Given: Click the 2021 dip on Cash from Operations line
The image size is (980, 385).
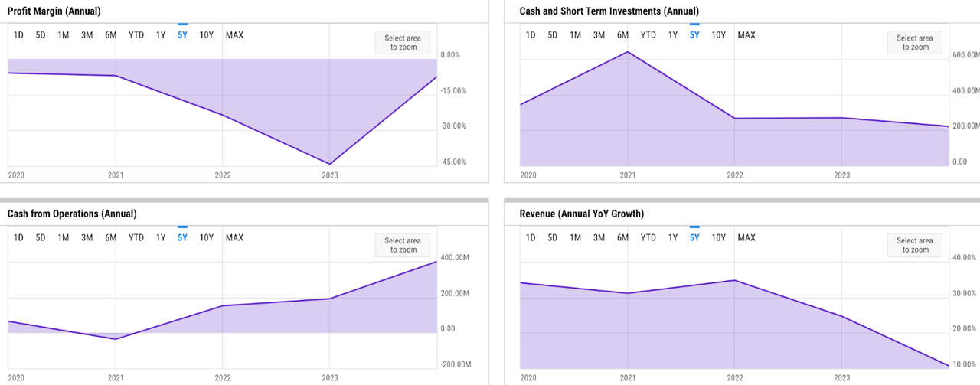Looking at the screenshot, I should tap(116, 339).
